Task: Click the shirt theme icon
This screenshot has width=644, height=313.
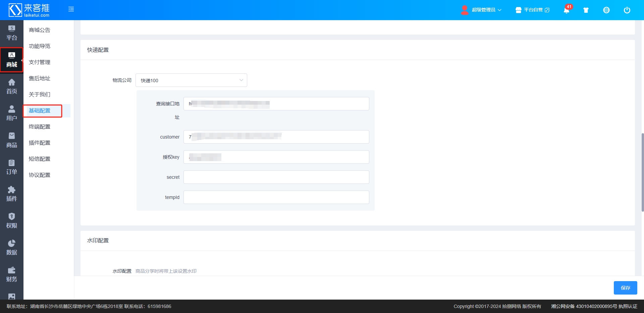Action: (586, 10)
